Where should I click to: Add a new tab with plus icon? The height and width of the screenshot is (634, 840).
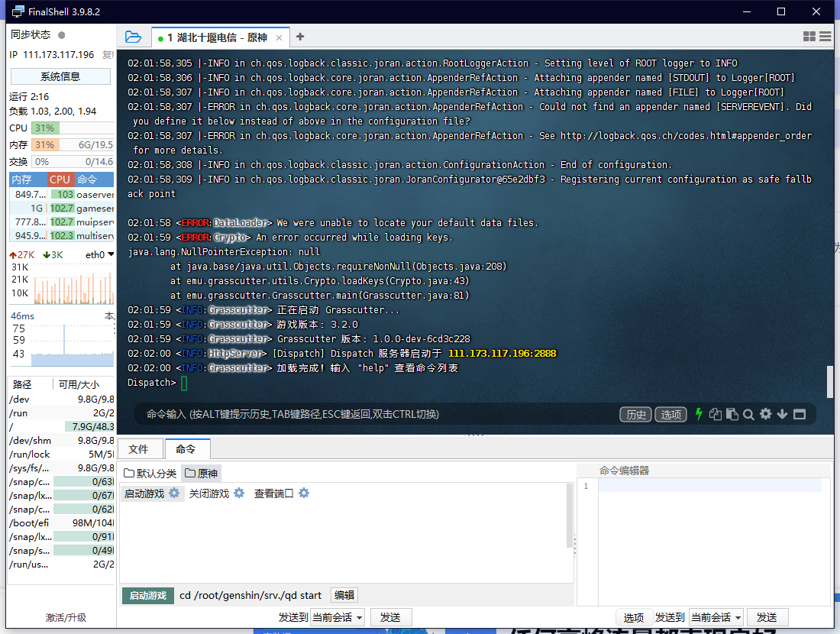(x=300, y=37)
